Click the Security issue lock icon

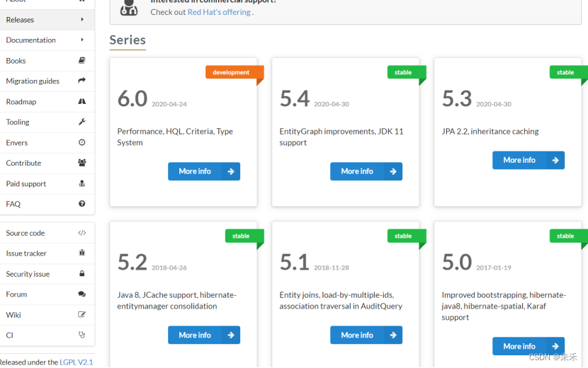[81, 274]
